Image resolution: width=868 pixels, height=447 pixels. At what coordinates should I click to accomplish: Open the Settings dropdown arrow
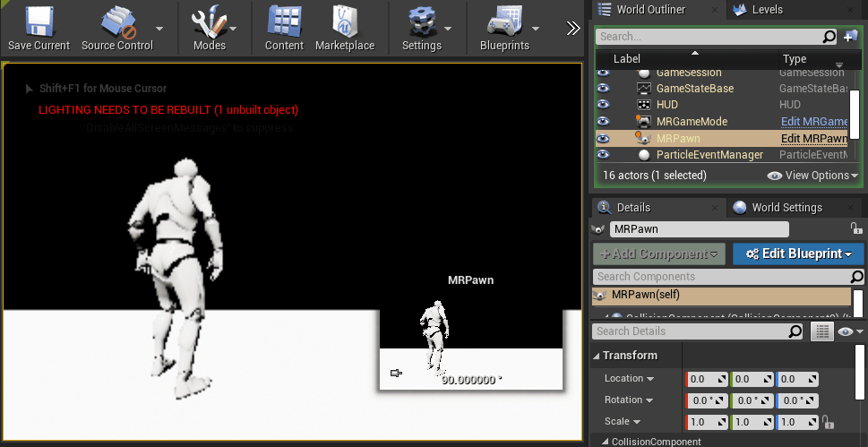(448, 29)
